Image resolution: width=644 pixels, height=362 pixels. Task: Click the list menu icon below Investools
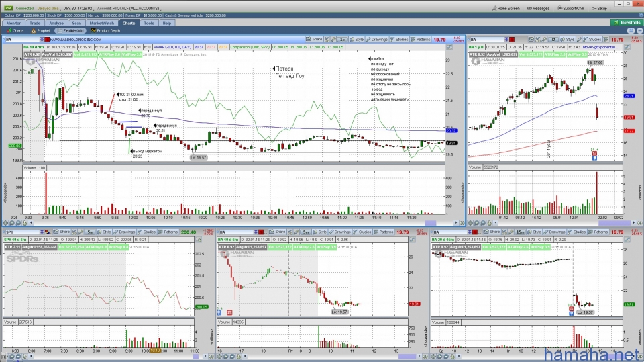click(x=639, y=30)
